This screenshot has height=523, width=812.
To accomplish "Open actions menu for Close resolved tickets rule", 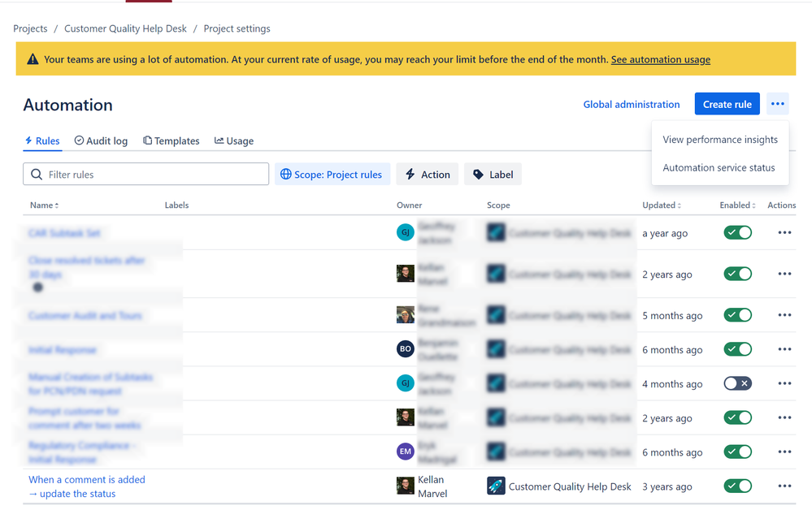I will pyautogui.click(x=784, y=274).
